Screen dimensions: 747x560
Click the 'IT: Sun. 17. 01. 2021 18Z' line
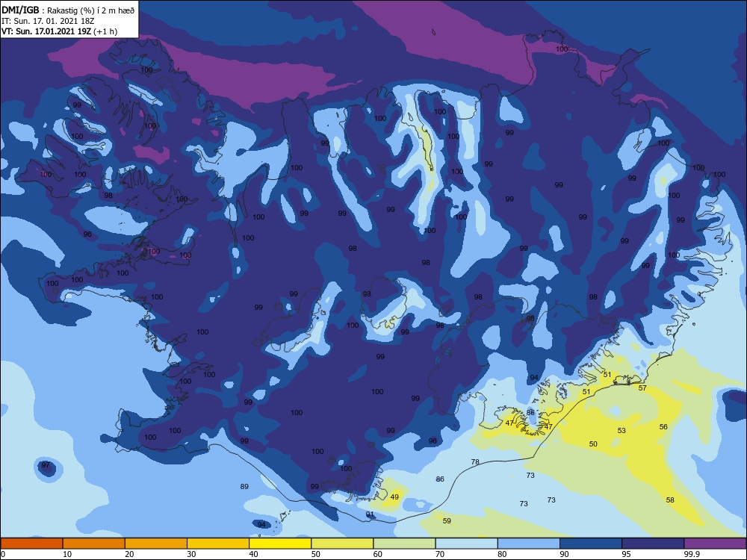click(48, 21)
